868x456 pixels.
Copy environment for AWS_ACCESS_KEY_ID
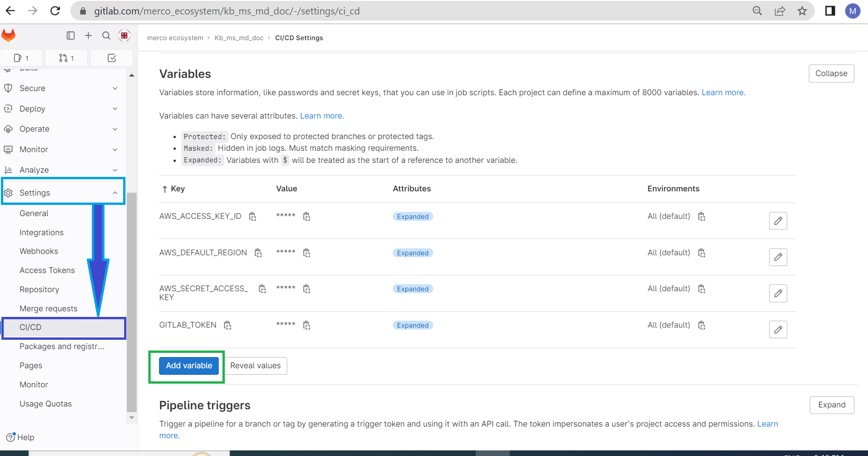pyautogui.click(x=701, y=217)
